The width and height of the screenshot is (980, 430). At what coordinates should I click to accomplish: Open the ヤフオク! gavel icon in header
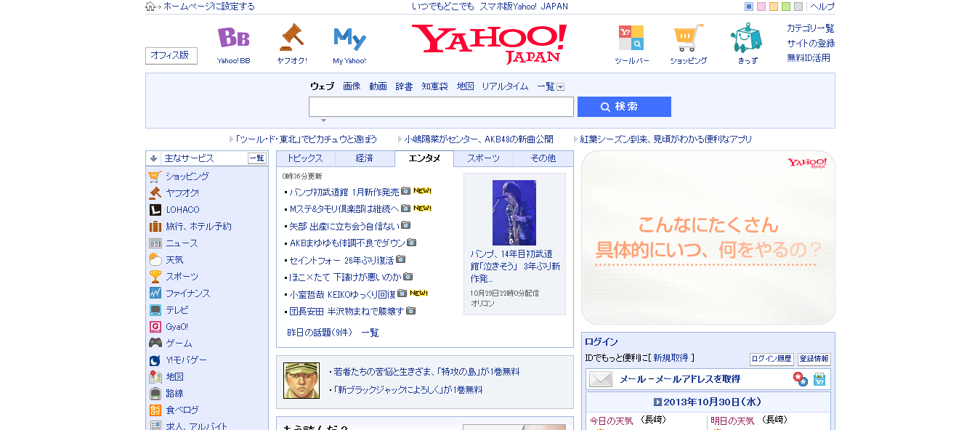coord(291,37)
